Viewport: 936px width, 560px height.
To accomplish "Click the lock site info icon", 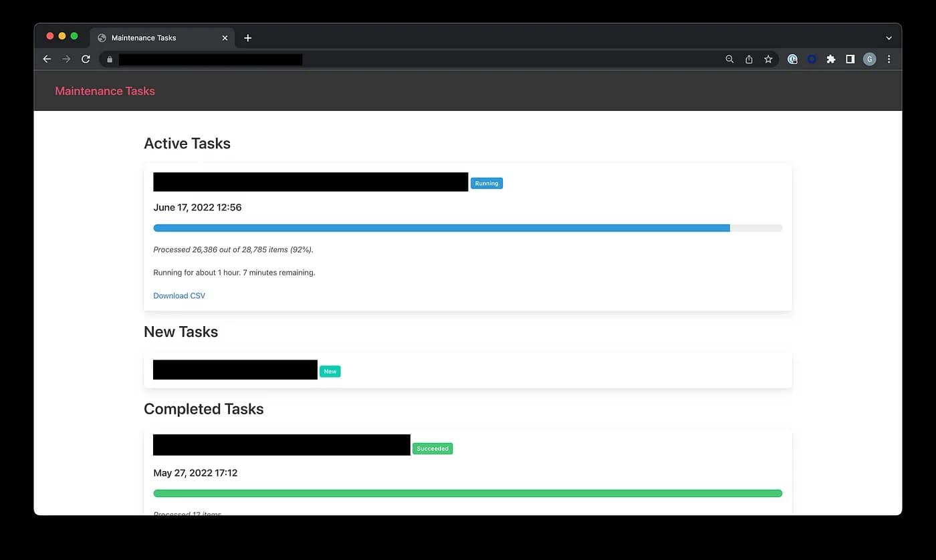I will [x=110, y=59].
